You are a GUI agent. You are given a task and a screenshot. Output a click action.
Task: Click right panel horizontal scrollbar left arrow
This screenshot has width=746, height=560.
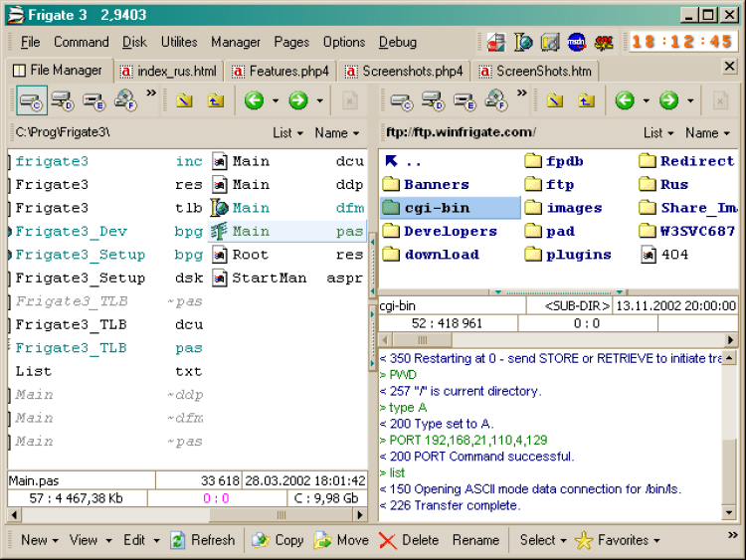[x=385, y=340]
